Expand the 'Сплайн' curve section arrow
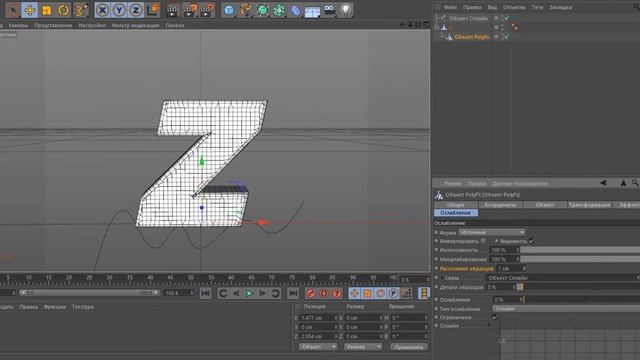The width and height of the screenshot is (640, 360). point(489,325)
